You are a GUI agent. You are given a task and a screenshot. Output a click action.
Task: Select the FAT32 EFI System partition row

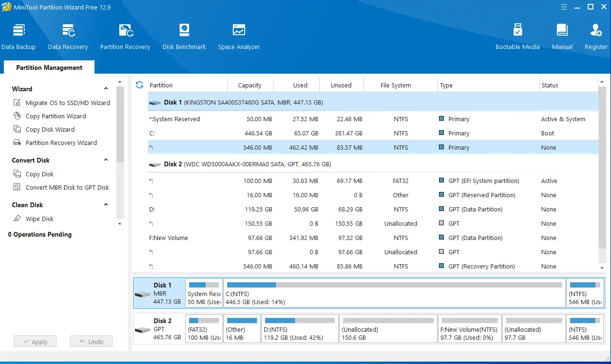coord(373,181)
